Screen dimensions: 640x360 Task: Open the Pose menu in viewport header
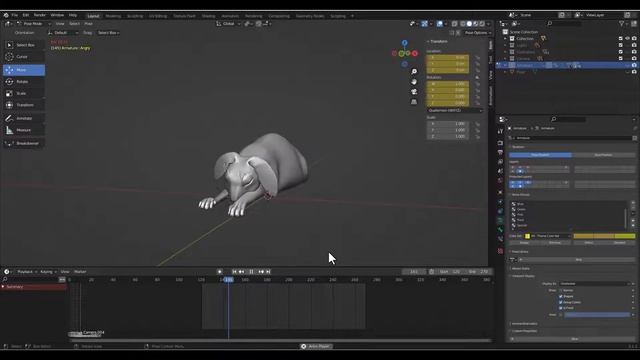click(88, 24)
